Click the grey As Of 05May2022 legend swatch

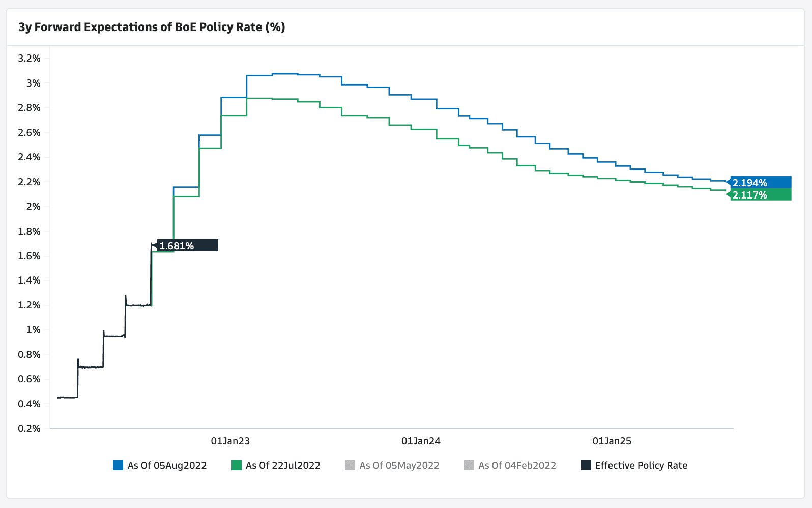click(x=350, y=465)
